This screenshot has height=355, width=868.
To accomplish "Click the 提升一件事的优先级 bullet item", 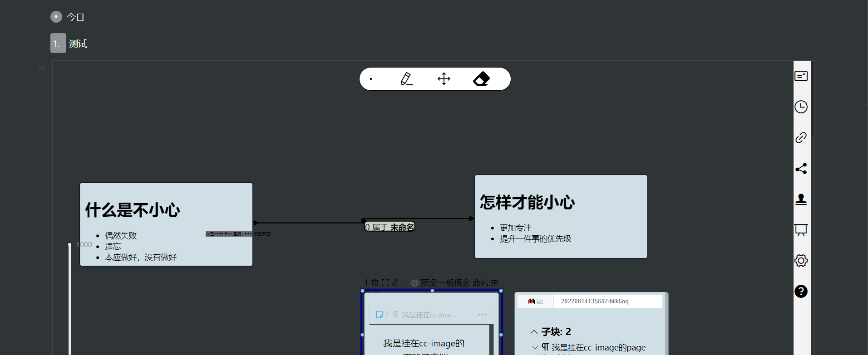I will tap(536, 239).
